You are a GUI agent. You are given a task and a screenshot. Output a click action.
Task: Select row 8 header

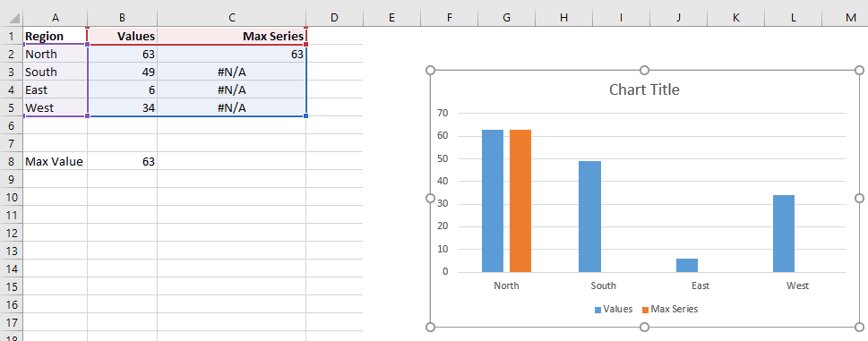click(12, 161)
